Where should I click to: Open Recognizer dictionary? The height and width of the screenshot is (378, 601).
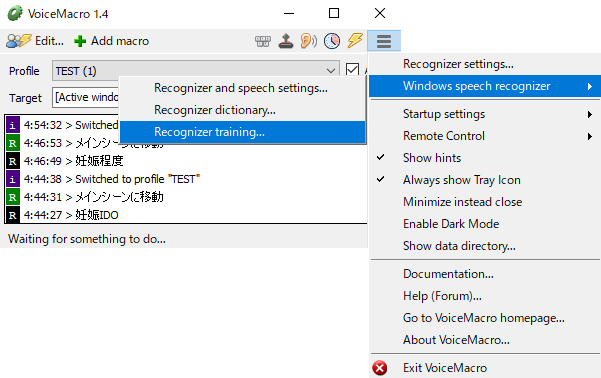pos(243,110)
